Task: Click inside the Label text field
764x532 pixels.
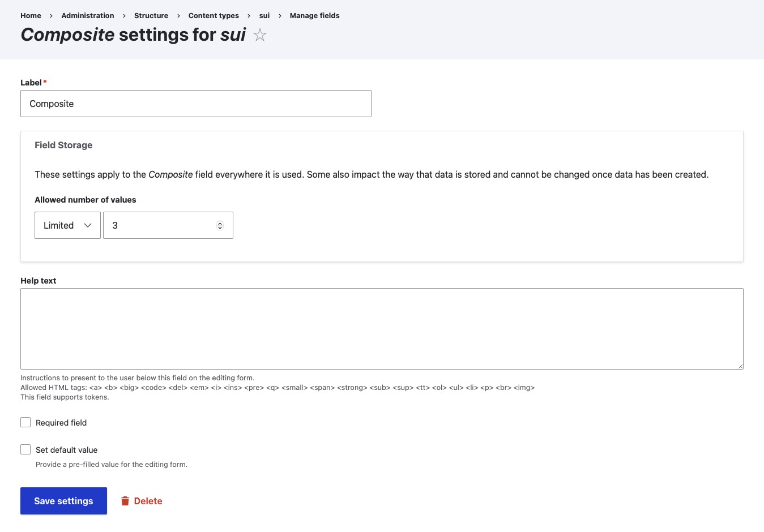Action: pos(195,104)
